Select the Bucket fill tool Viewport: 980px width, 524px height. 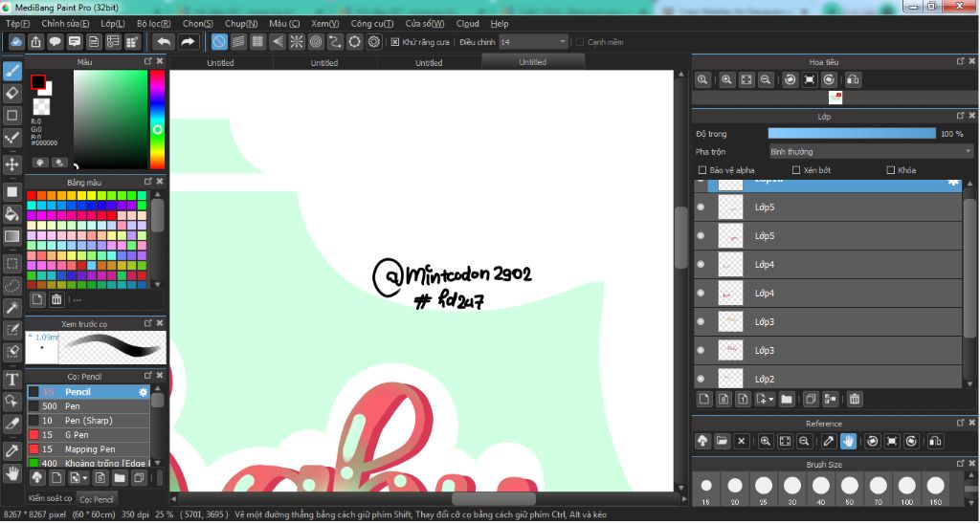(11, 214)
